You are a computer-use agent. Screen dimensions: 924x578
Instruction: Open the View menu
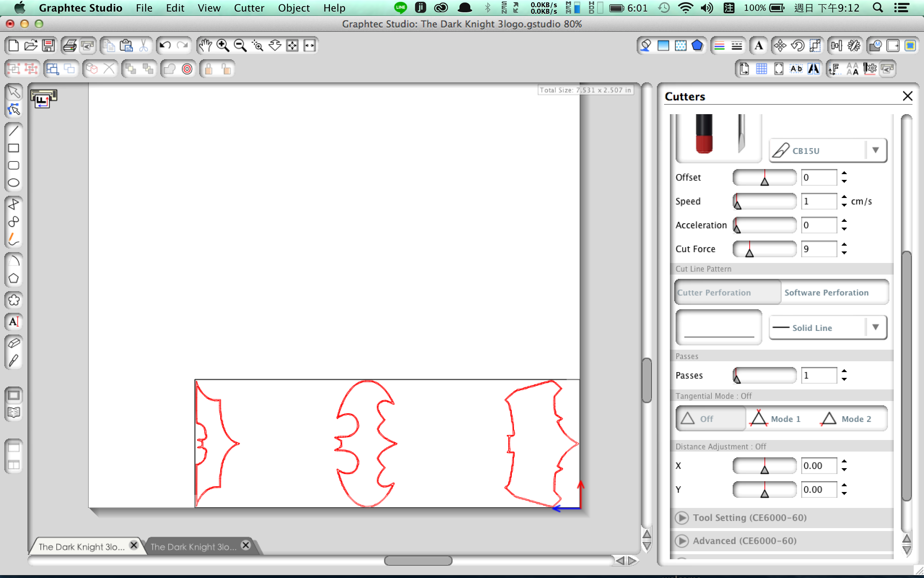[x=209, y=8]
